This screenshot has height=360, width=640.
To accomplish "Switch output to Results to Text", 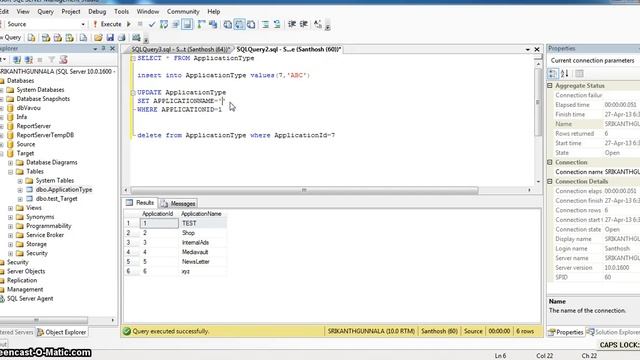I will pos(228,24).
